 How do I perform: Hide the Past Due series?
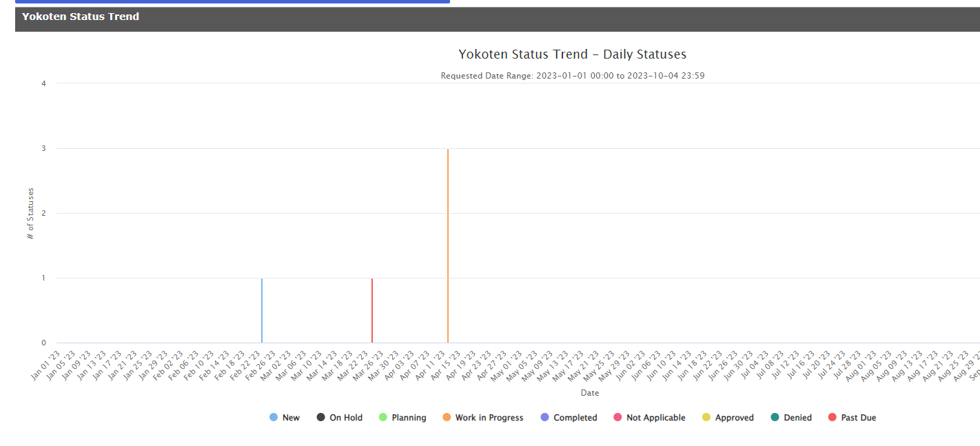858,418
